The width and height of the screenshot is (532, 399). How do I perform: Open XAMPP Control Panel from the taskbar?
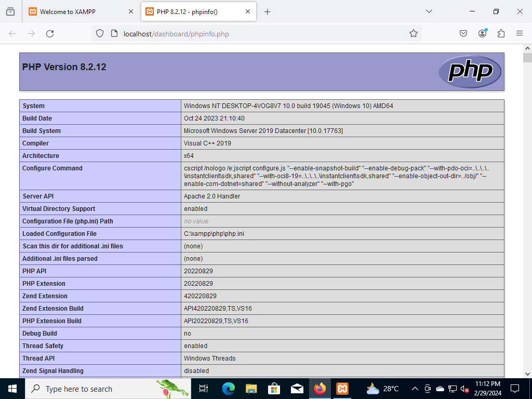342,388
